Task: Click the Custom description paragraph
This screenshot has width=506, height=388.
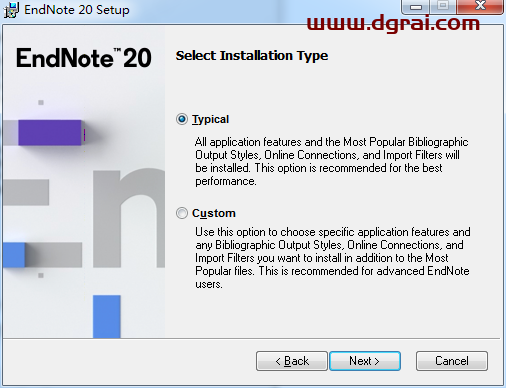Action: 333,258
